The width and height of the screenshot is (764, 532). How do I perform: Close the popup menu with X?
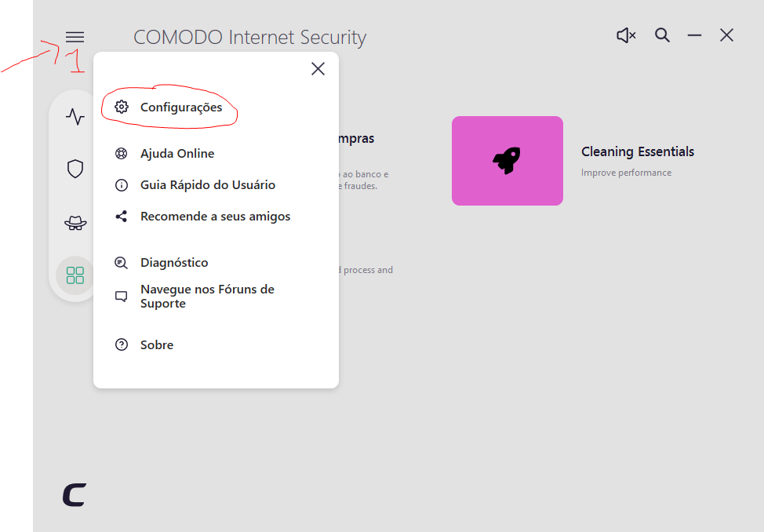(318, 69)
